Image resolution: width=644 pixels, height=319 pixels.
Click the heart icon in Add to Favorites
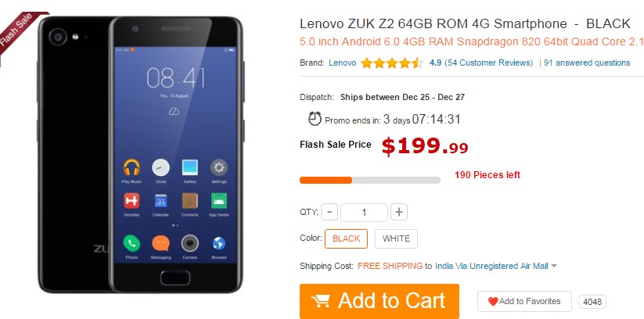493,302
